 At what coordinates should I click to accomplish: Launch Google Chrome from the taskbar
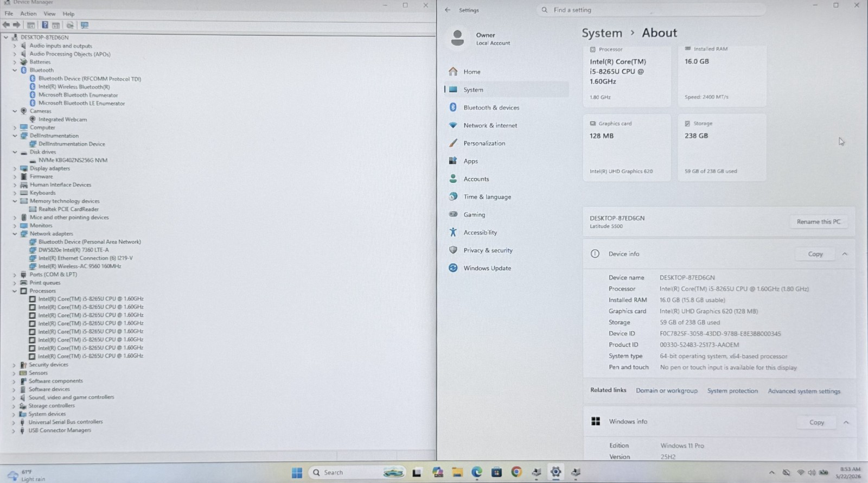pos(516,472)
